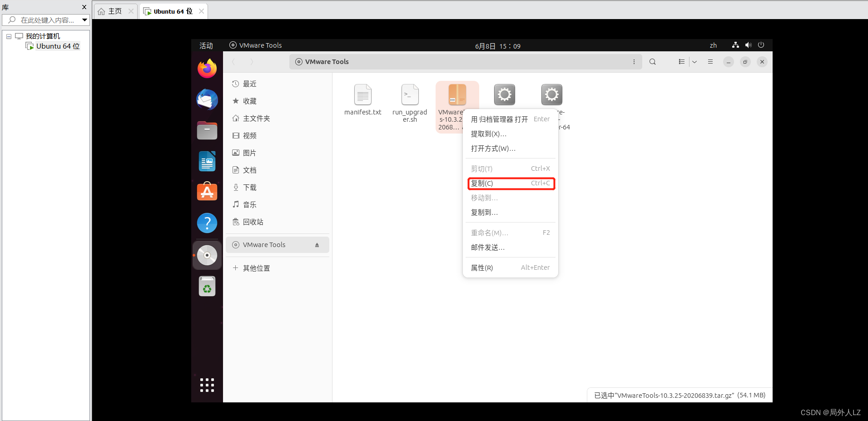Open the path bar three-dot menu
Viewport: 868px width, 421px height.
pyautogui.click(x=634, y=62)
